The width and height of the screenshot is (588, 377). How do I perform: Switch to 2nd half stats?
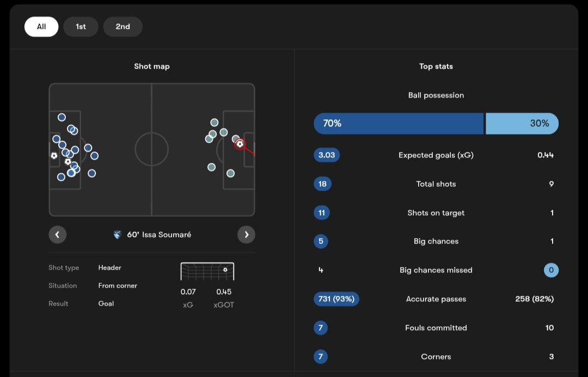tap(122, 27)
